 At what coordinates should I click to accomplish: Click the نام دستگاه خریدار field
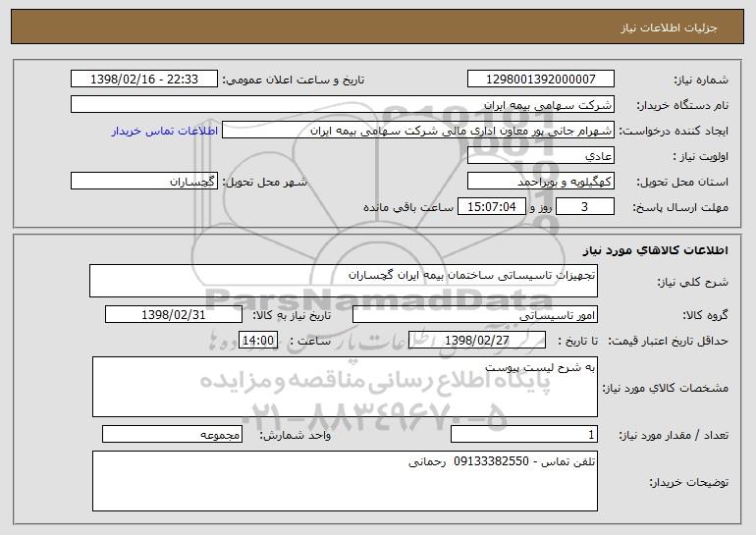tap(343, 105)
